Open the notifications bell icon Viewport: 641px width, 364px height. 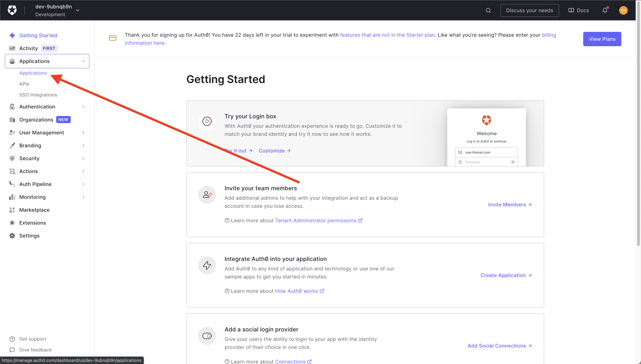604,10
